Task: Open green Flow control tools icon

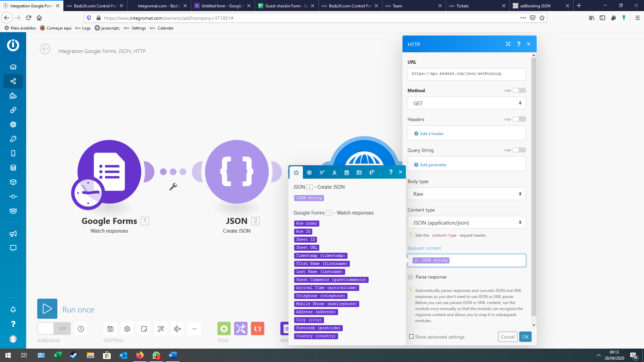Action: pos(224,329)
